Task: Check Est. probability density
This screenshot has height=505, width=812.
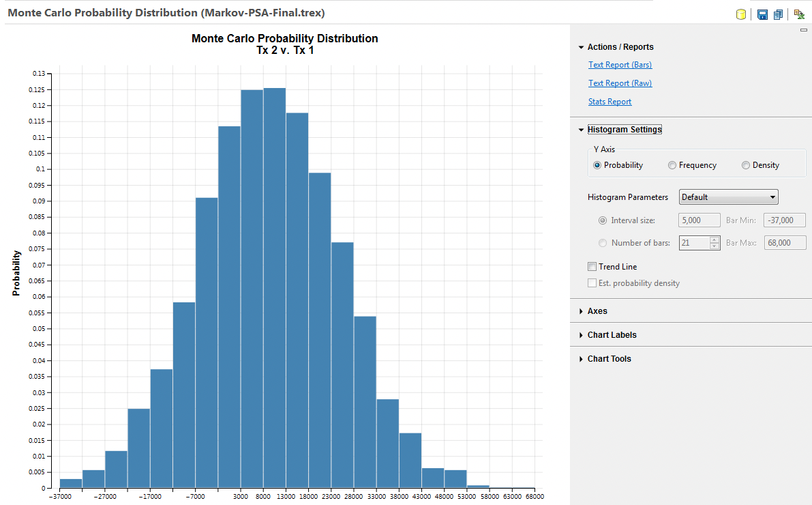Action: tap(592, 283)
